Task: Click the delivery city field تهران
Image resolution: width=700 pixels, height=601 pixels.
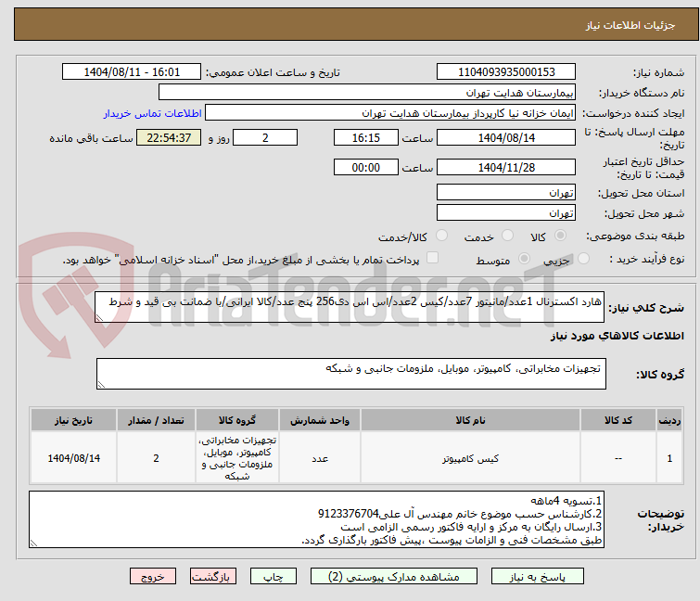Action: coord(506,212)
